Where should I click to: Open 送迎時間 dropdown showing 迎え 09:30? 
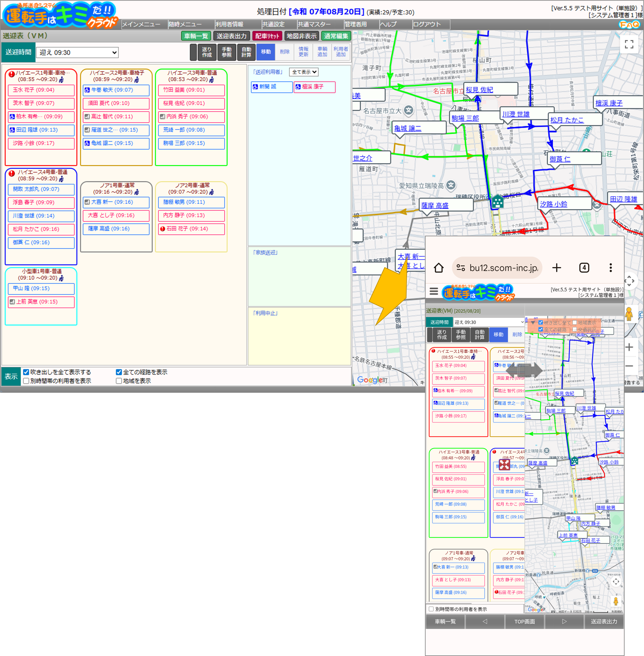77,52
